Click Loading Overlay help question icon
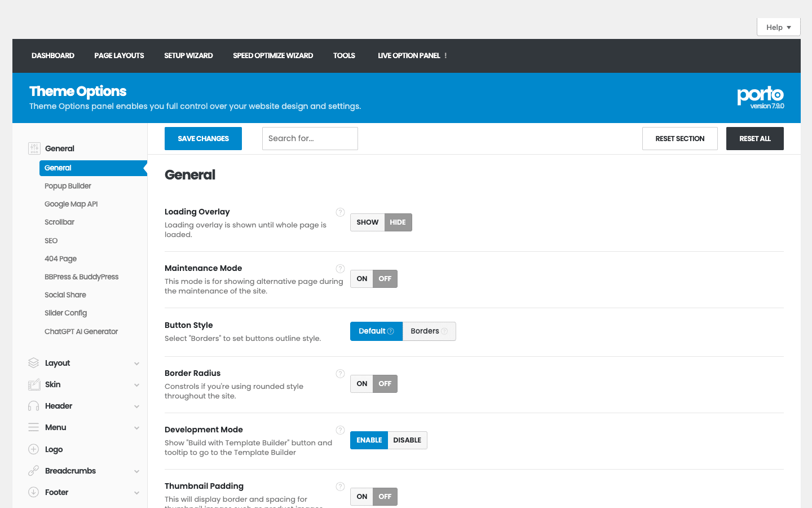812x508 pixels. (340, 212)
